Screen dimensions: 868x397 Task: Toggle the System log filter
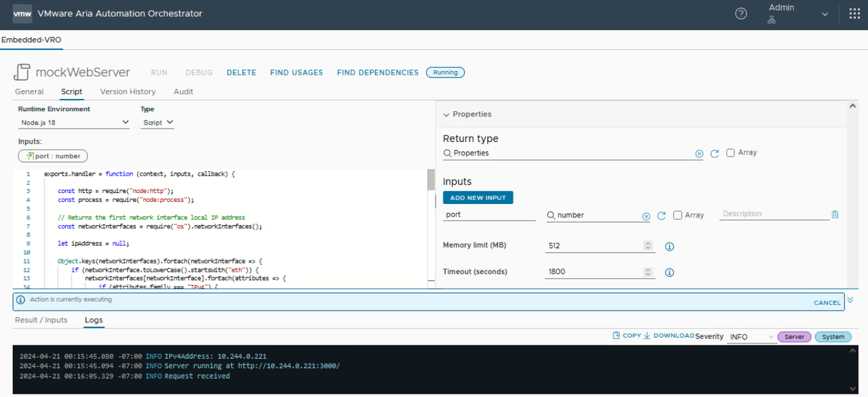(833, 337)
